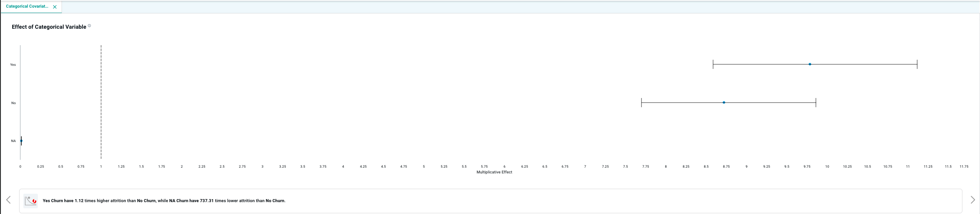
Task: Click the No category axis label
Action: 13,103
